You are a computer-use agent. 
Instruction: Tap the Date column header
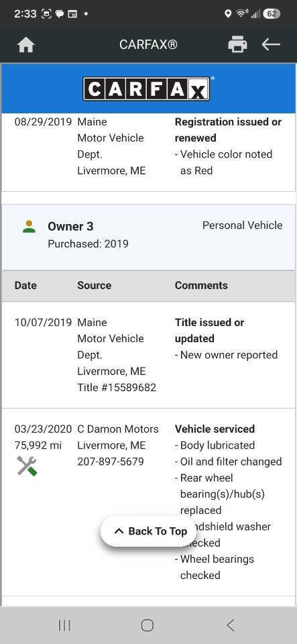pos(25,286)
